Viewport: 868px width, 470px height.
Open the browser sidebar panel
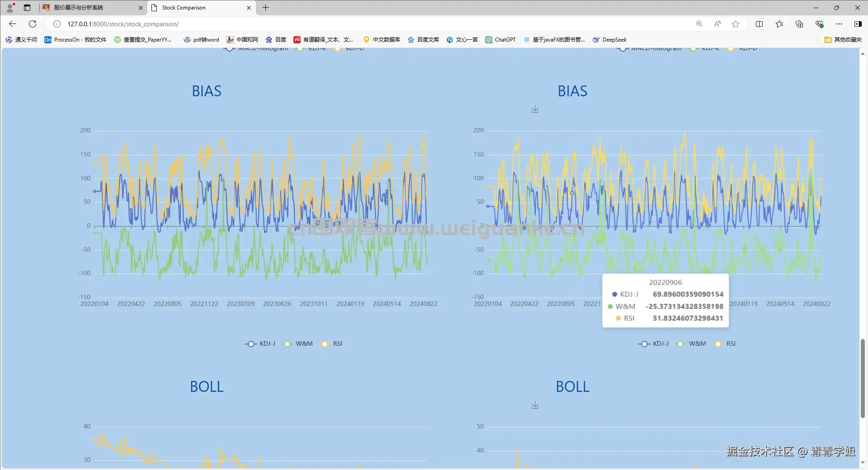click(858, 24)
